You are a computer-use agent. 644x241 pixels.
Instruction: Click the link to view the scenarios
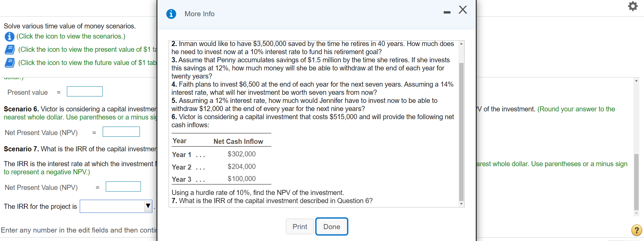click(x=70, y=37)
